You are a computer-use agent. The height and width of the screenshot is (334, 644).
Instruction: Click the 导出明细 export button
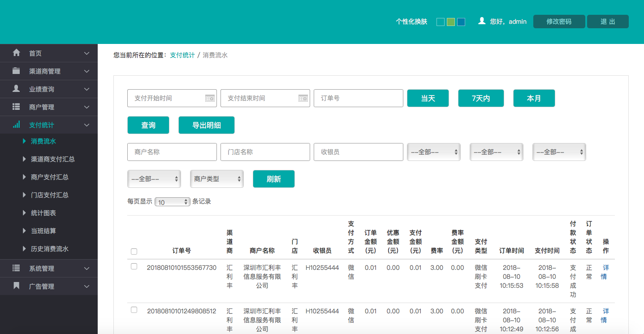point(207,125)
